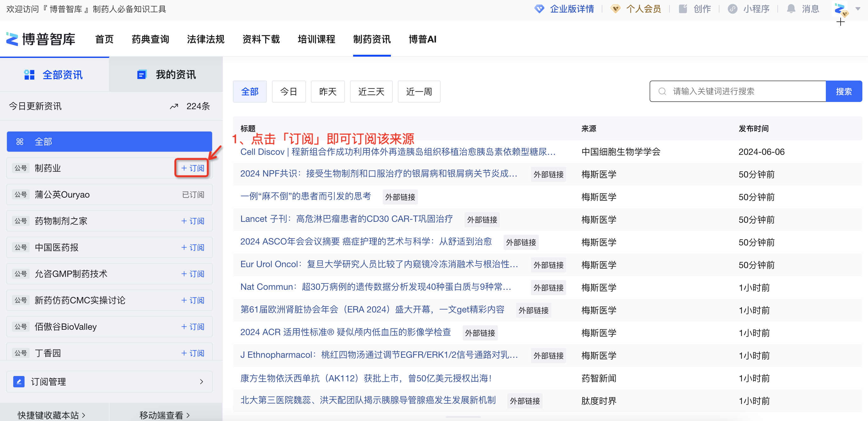
Task: Open Cell Discov 程新组合 article
Action: (398, 152)
